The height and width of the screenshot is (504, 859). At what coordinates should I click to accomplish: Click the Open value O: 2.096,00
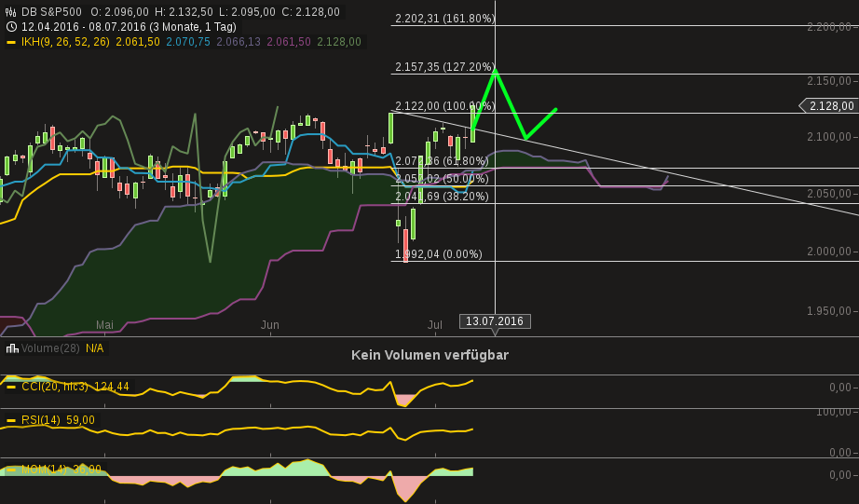point(119,11)
